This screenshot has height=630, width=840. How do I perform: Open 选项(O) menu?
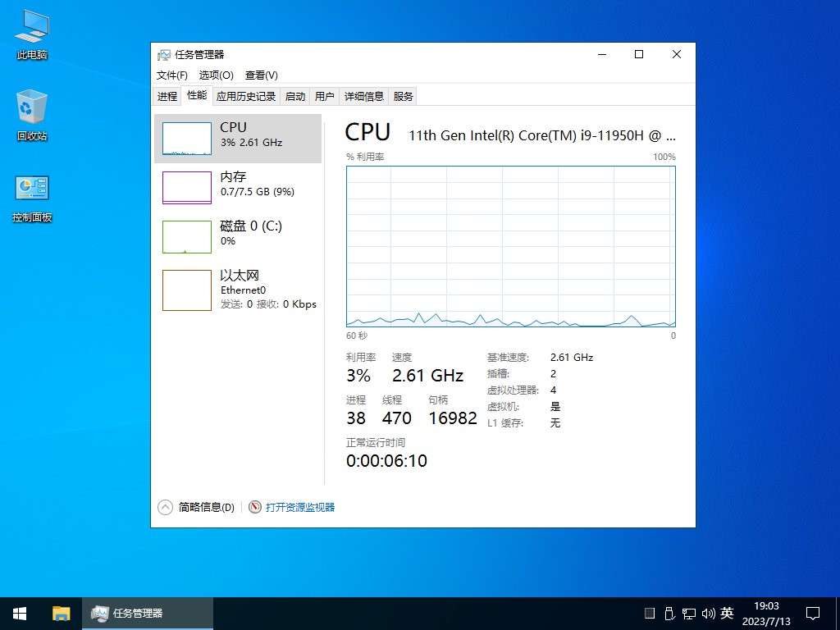(x=217, y=75)
